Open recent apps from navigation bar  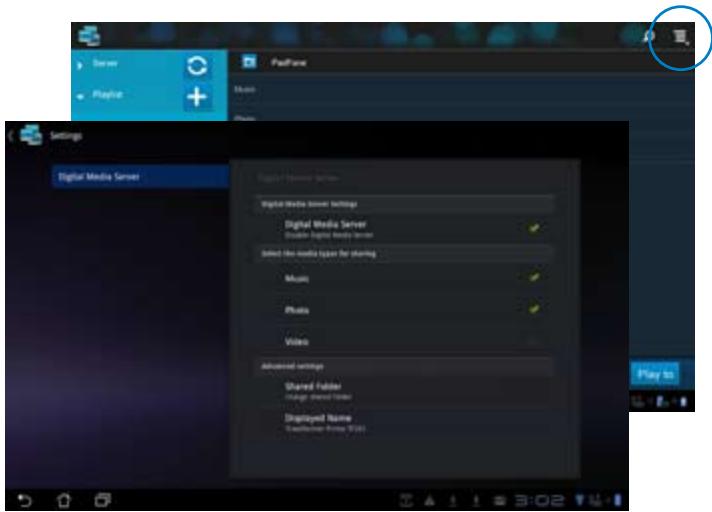(x=102, y=495)
